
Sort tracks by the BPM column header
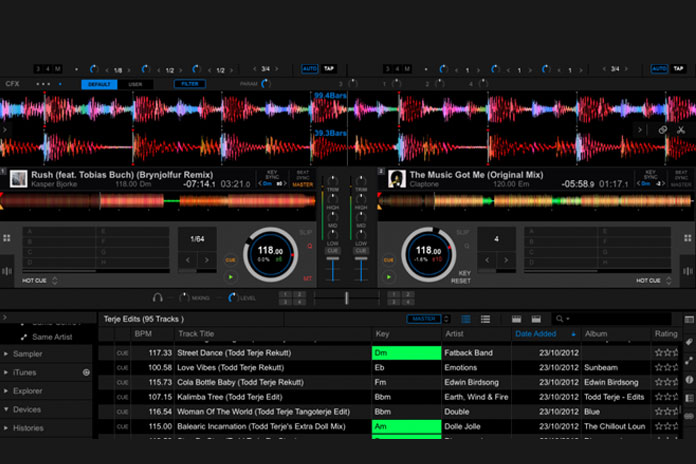pos(142,334)
